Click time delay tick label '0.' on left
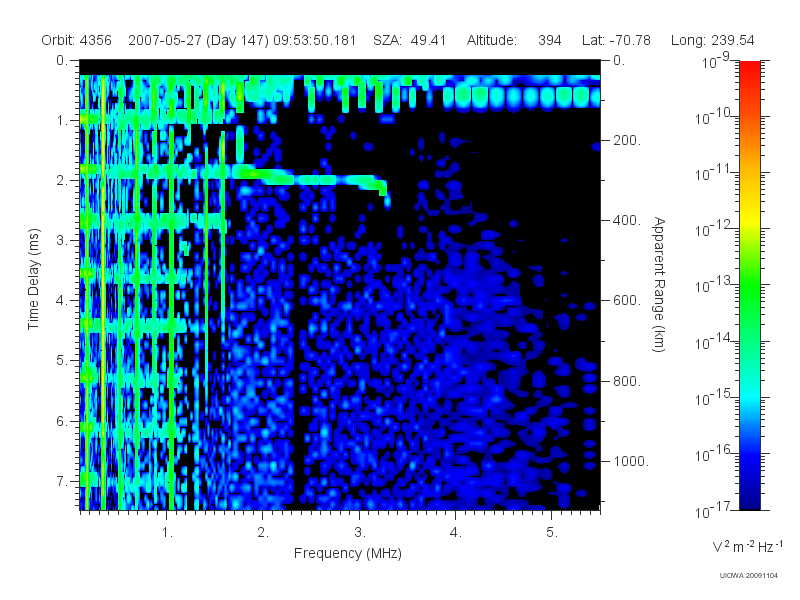 tap(62, 60)
